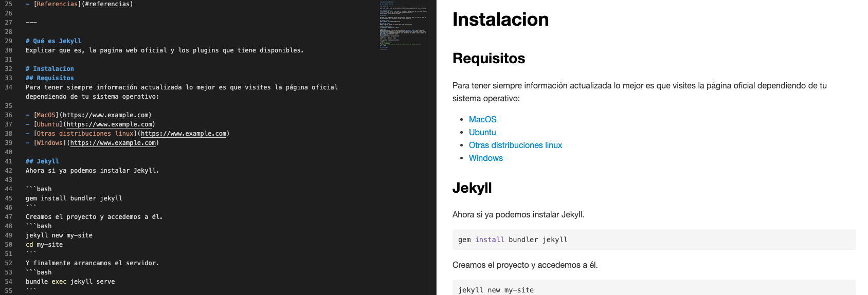Click the Ubuntu URL on line 37

coord(110,124)
